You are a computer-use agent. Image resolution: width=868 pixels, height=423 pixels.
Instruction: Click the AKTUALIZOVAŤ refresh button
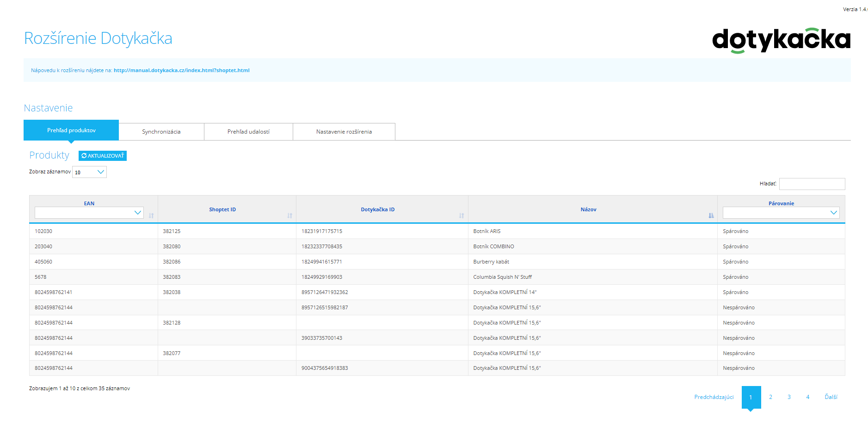click(103, 156)
